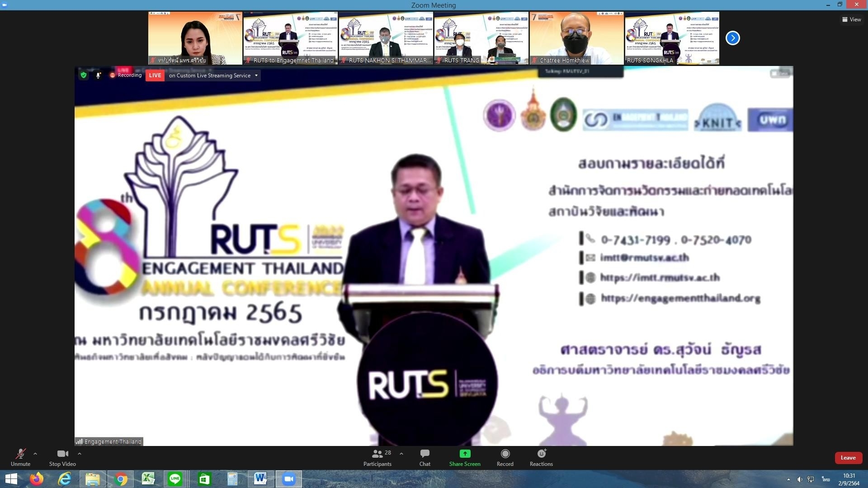Screen dimensions: 868x488
Task: Stop the camera video
Action: pyautogui.click(x=62, y=457)
